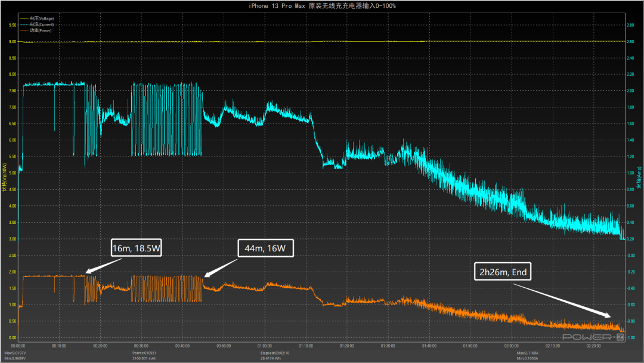Click the 7.50 tick on voltage axis
Image resolution: width=644 pixels, height=363 pixels.
[13, 91]
